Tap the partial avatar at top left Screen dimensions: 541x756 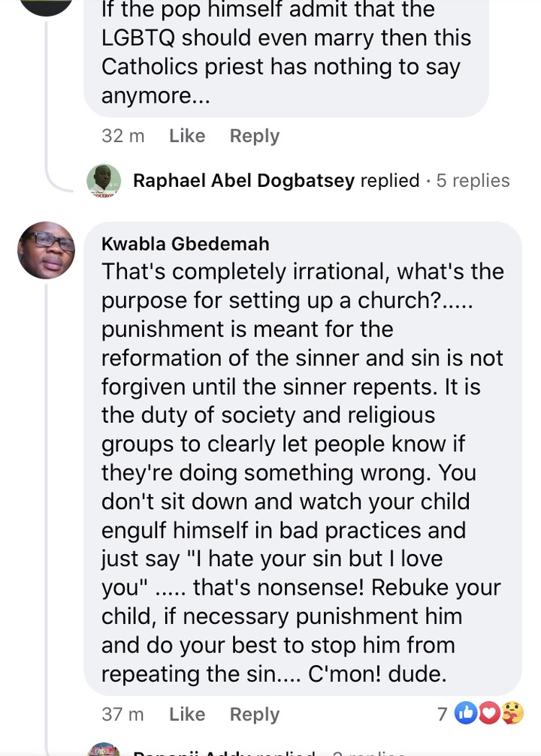45,6
